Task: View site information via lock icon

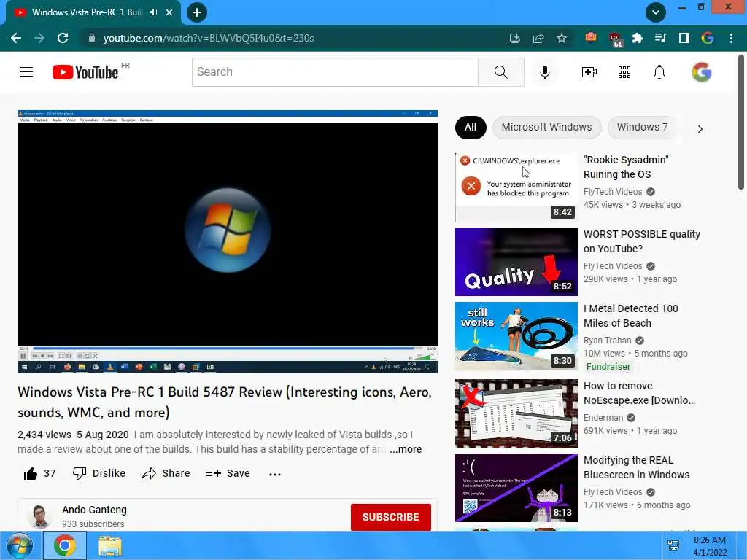Action: click(92, 38)
